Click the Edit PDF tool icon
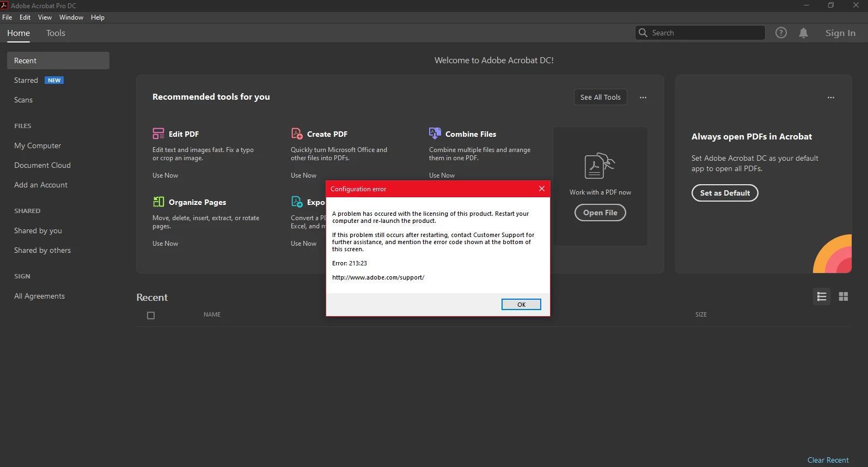Image resolution: width=868 pixels, height=467 pixels. [158, 134]
